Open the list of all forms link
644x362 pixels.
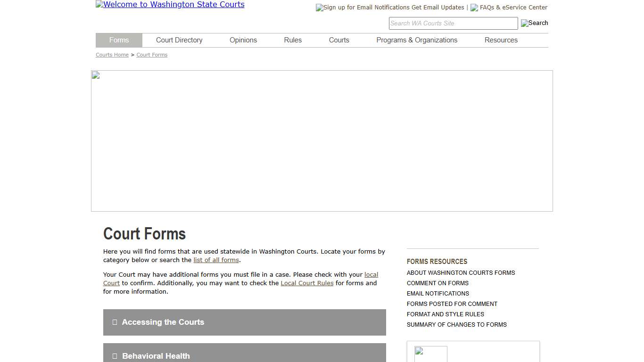point(216,260)
